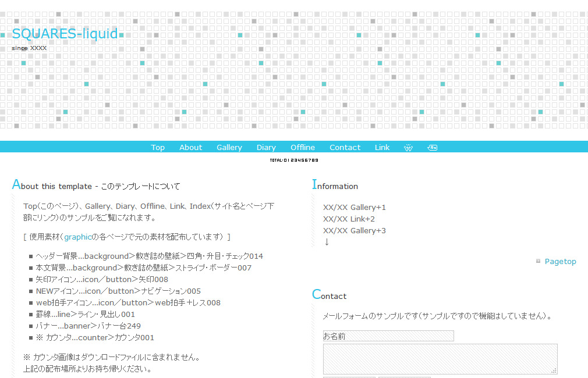Screen dimensions: 588x378
Task: Follow the graphic link in materials note
Action: (x=78, y=237)
